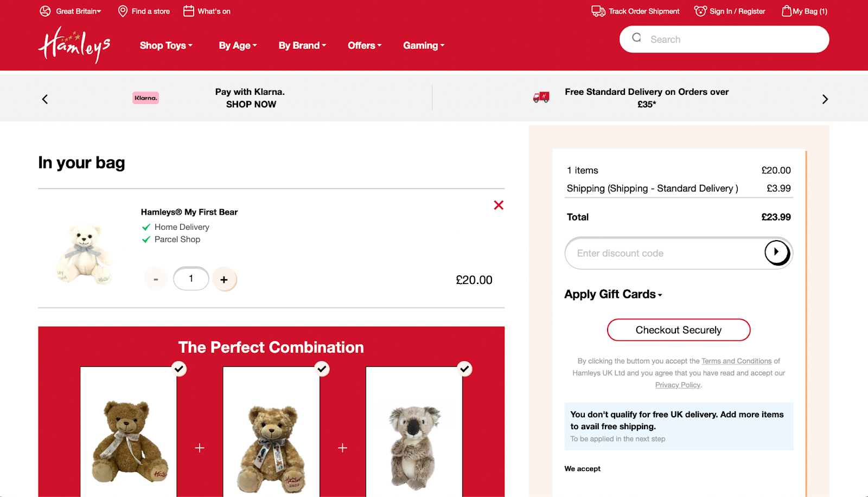The width and height of the screenshot is (868, 497).
Task: Open the Find a store location icon
Action: pos(122,11)
